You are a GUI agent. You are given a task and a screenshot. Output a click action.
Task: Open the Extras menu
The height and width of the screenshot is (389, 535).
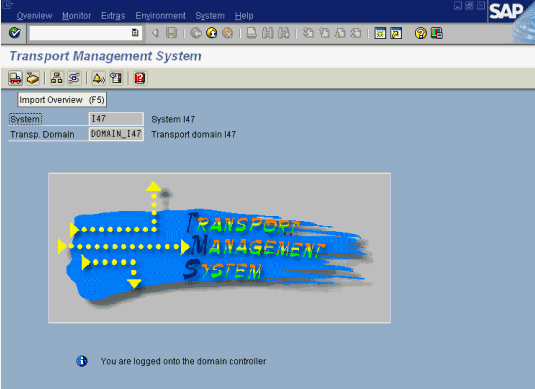[113, 16]
